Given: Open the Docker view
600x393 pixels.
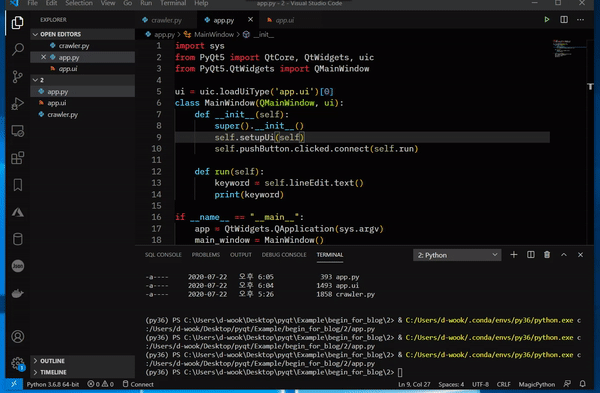Looking at the screenshot, I should click(x=18, y=293).
